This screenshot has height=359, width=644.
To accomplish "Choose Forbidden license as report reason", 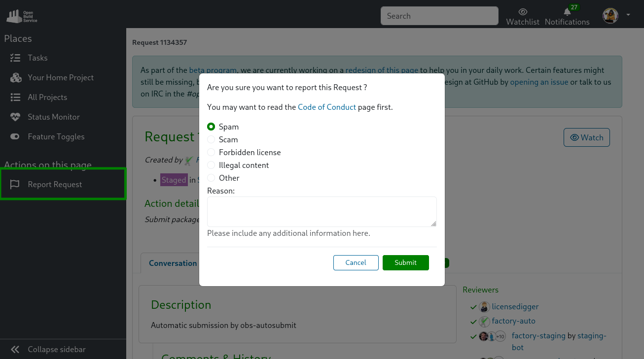I will tap(211, 152).
